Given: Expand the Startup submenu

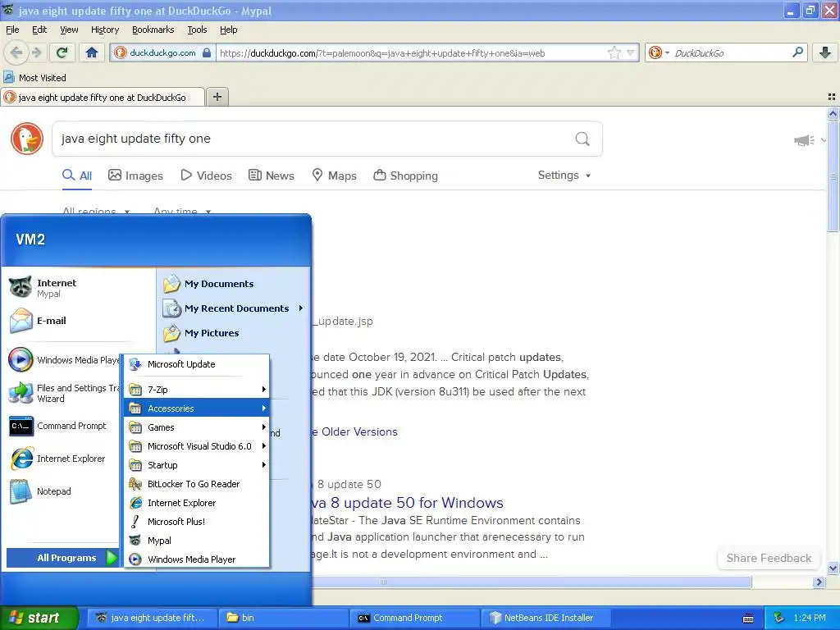Looking at the screenshot, I should tap(197, 465).
